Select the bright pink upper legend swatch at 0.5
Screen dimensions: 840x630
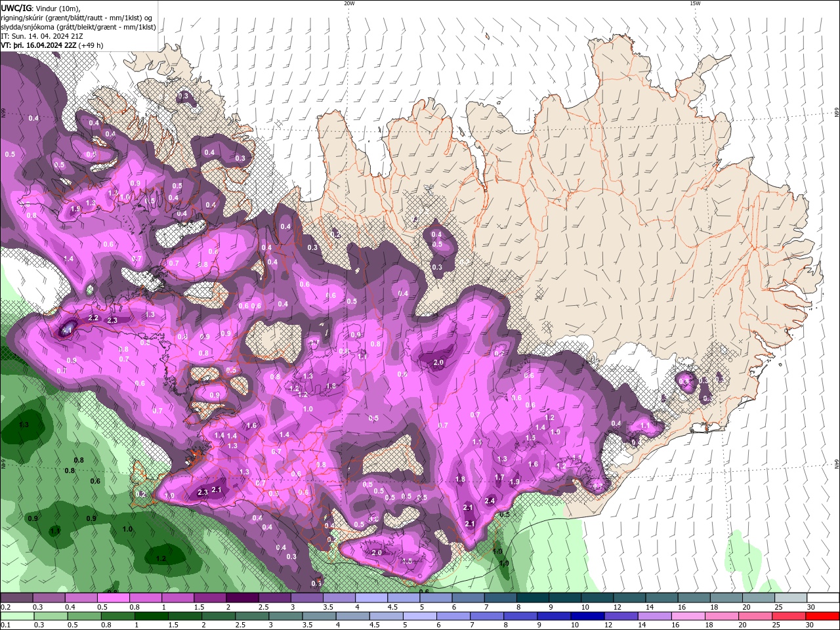tap(113, 597)
